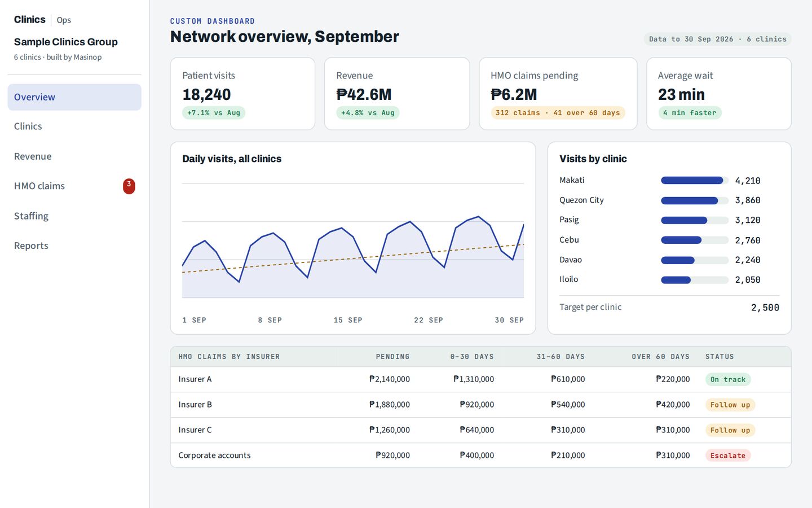Click the +4.8% vs Aug badge
The image size is (812, 508).
coord(368,113)
